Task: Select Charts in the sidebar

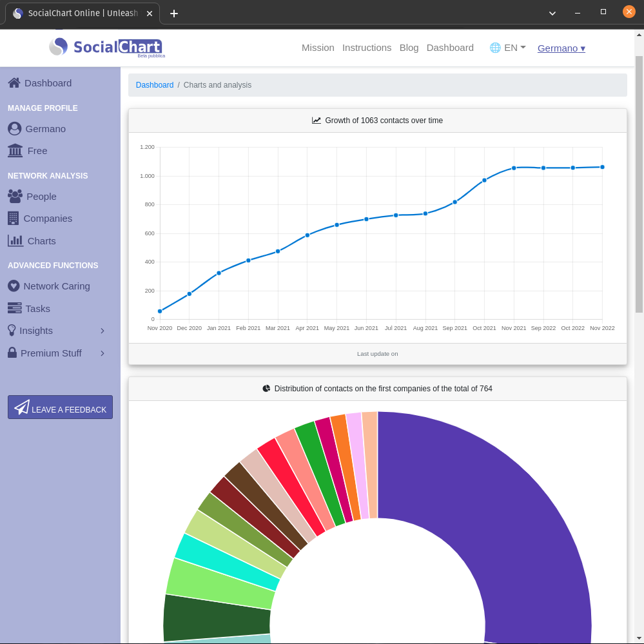Action: click(41, 241)
